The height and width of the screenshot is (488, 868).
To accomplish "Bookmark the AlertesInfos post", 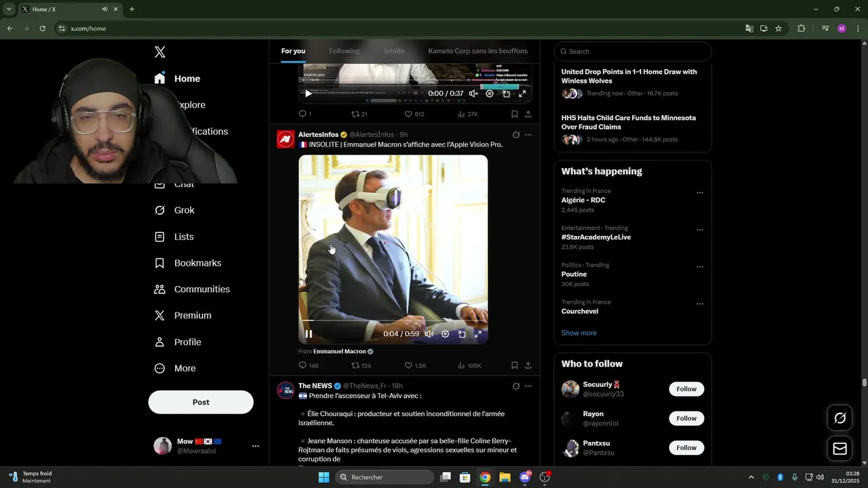I will (515, 365).
